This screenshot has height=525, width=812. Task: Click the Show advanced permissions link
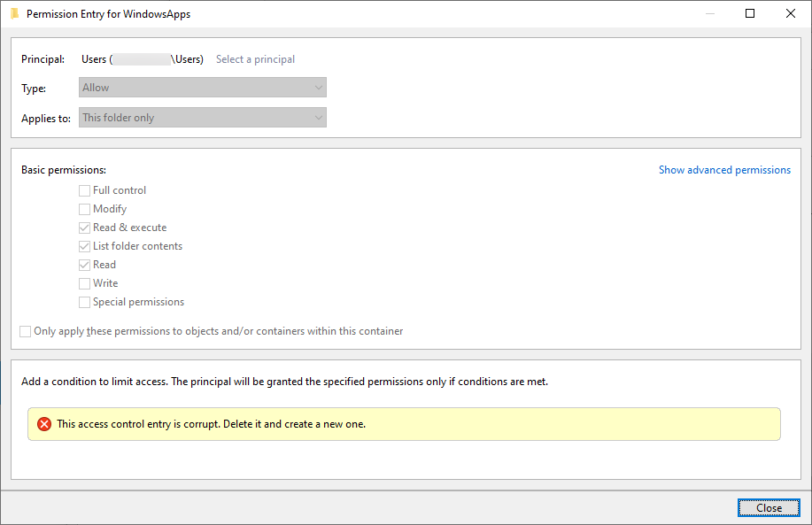[724, 170]
